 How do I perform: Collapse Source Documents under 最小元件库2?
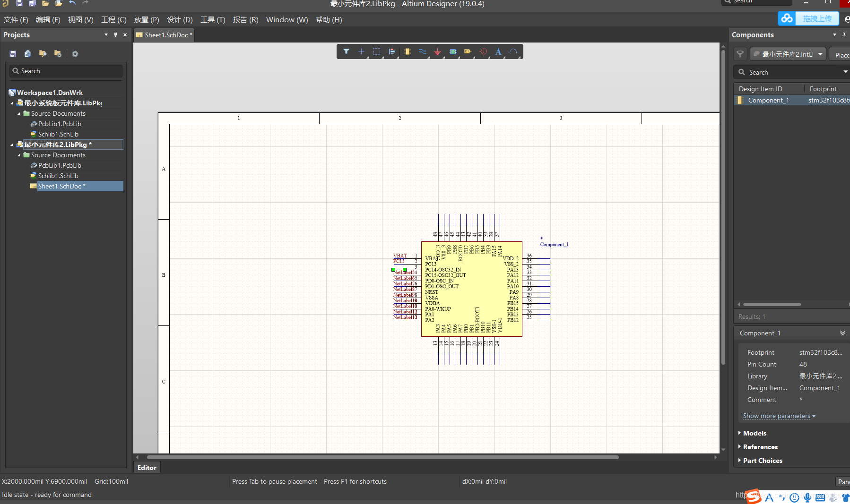19,155
